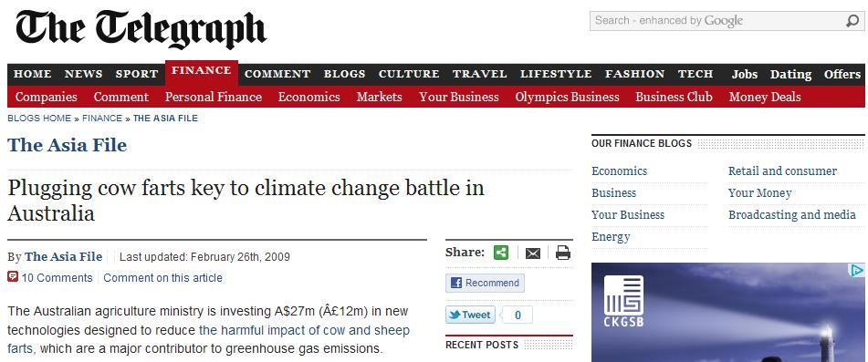Open The Telegraph logo homepage
Screen dimensions: 868x362
coord(141,29)
